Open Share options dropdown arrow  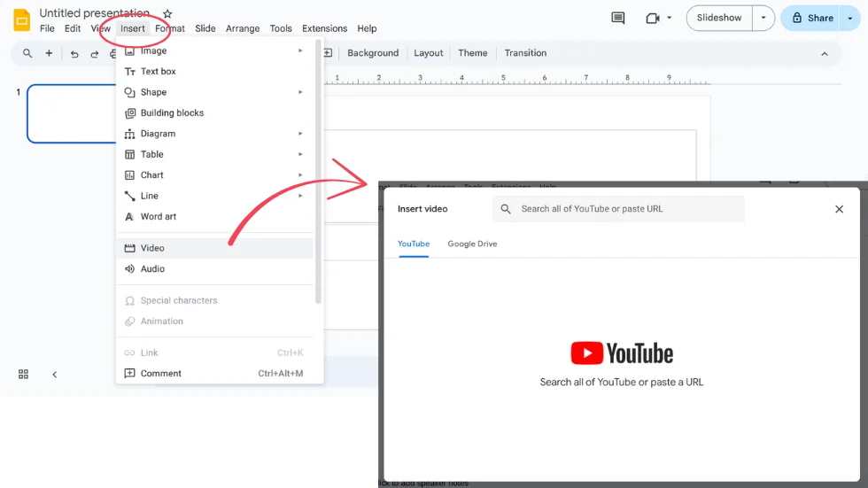point(850,18)
